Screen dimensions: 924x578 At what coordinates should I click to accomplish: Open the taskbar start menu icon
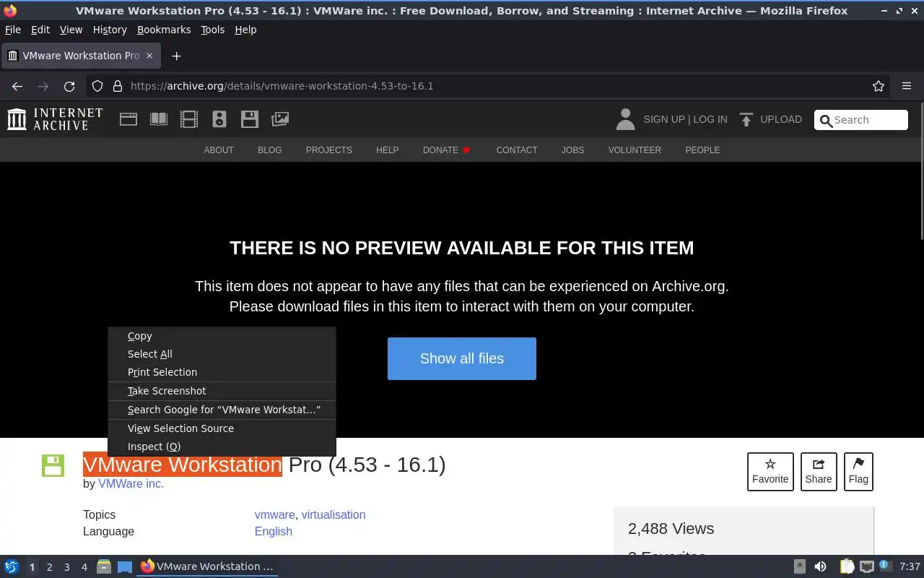12,566
